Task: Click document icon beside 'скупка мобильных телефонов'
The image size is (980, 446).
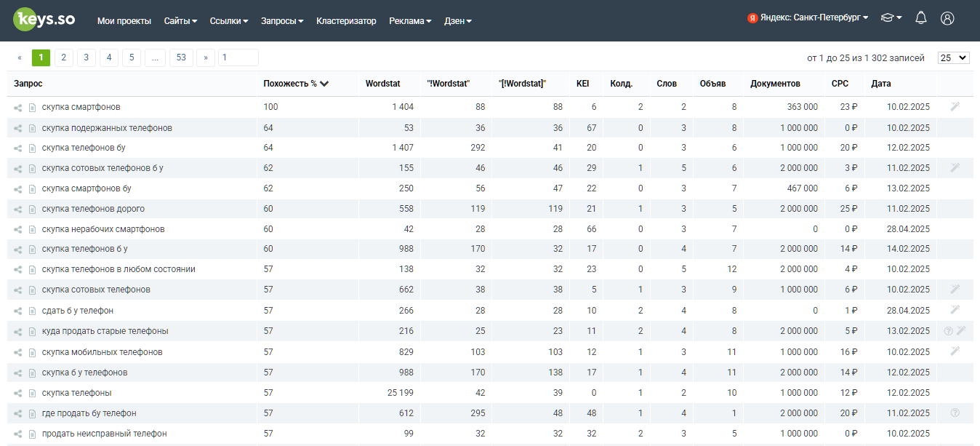Action: [32, 353]
